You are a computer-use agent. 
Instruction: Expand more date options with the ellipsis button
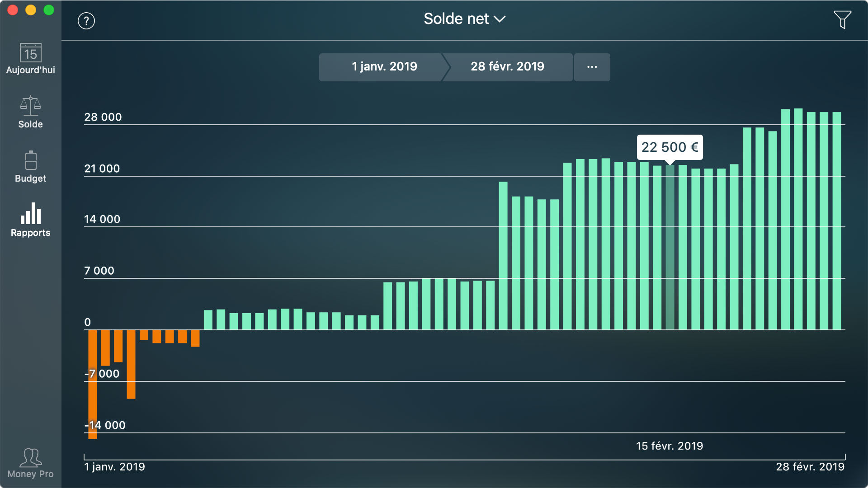click(x=592, y=67)
